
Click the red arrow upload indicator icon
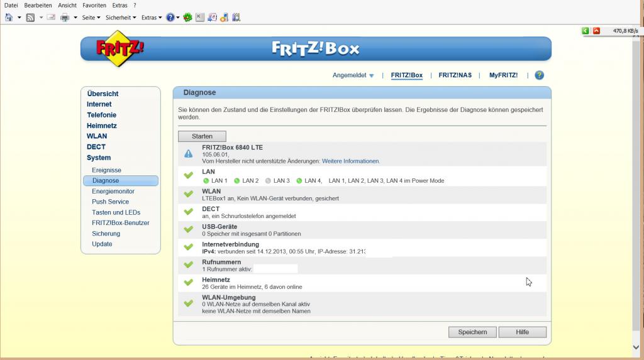click(596, 31)
